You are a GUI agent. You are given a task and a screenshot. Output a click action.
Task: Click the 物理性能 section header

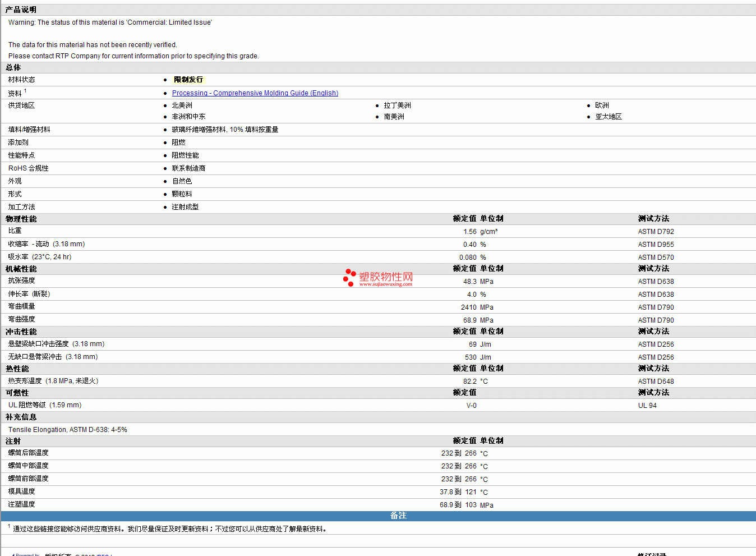coord(21,219)
